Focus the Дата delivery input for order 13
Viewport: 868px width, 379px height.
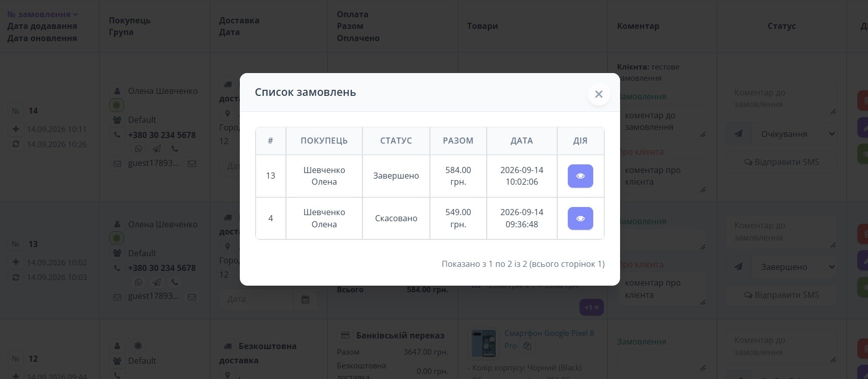(x=257, y=299)
